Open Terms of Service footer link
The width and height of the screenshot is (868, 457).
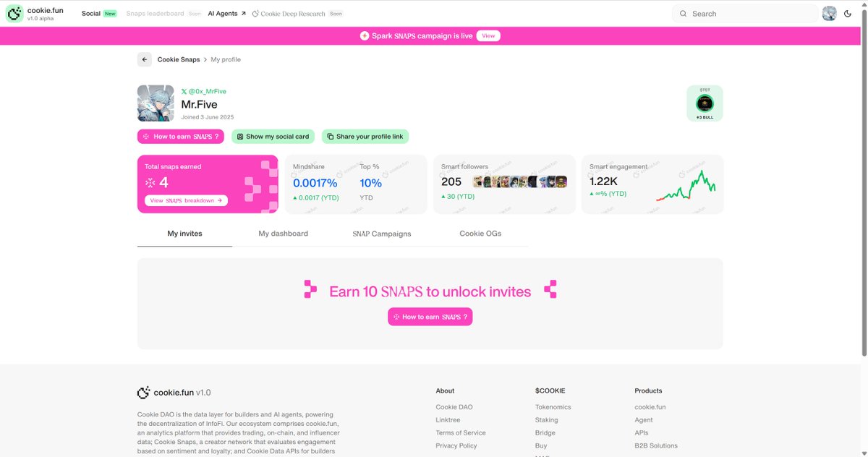point(461,433)
